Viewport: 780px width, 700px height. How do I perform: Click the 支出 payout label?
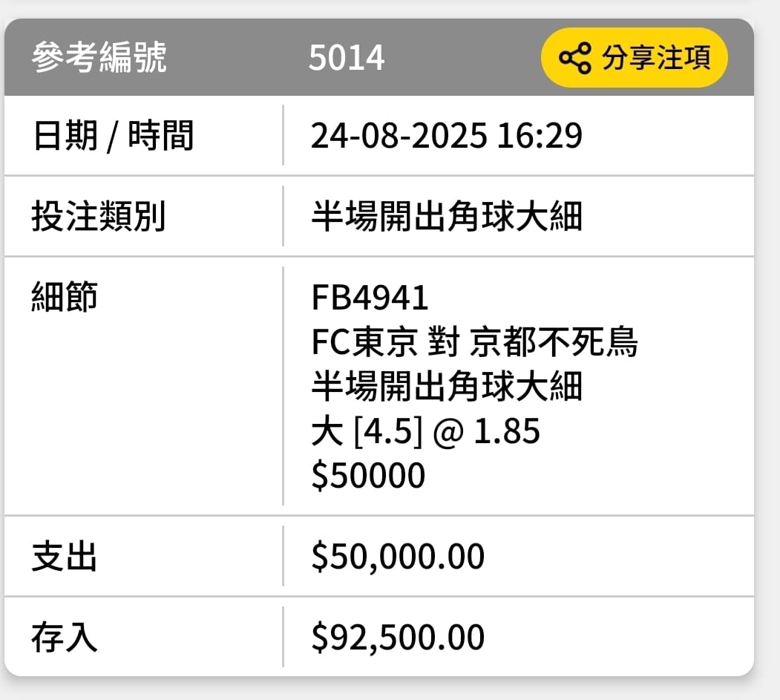point(65,556)
